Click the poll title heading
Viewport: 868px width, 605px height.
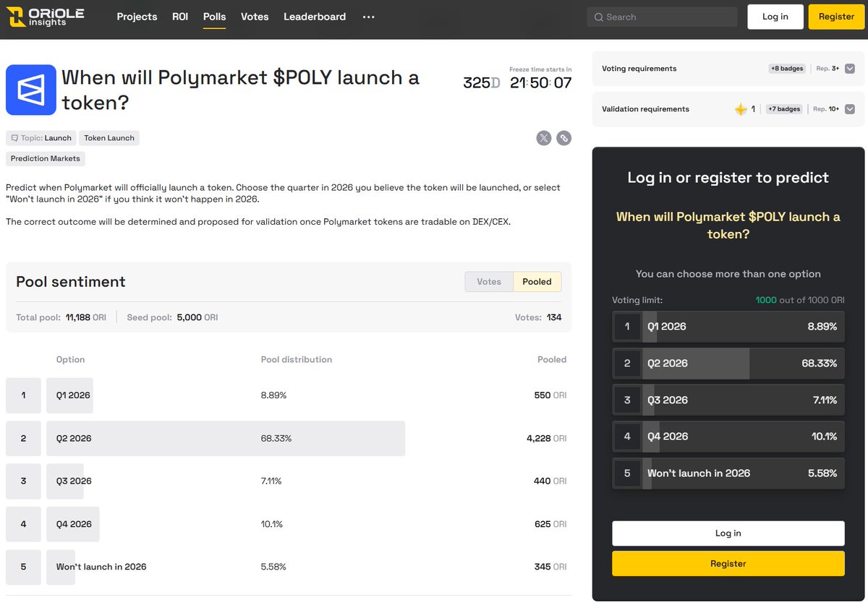pyautogui.click(x=240, y=90)
